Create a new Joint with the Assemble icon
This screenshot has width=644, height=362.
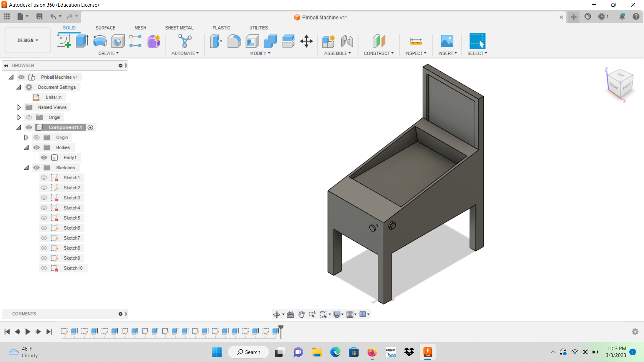click(347, 41)
